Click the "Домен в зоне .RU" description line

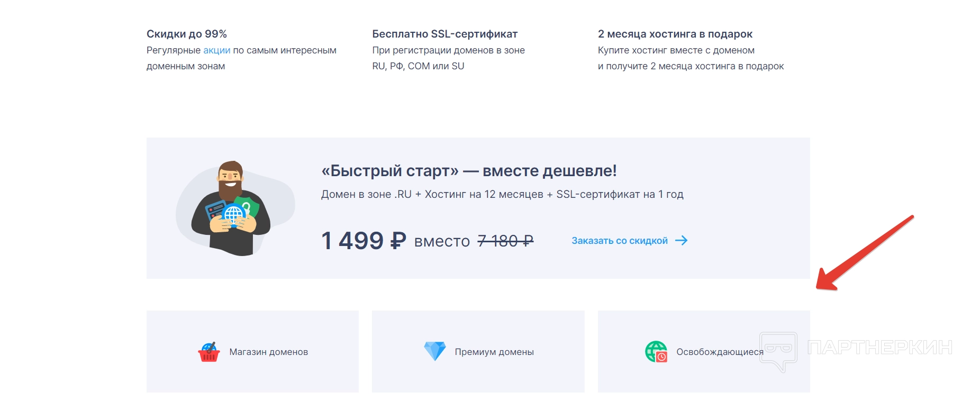coord(502,194)
